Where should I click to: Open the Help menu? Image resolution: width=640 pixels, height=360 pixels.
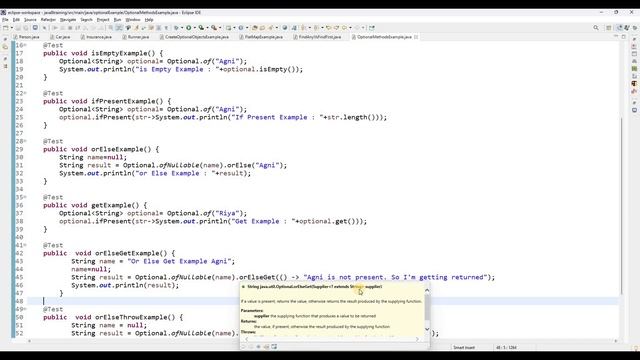point(149,20)
